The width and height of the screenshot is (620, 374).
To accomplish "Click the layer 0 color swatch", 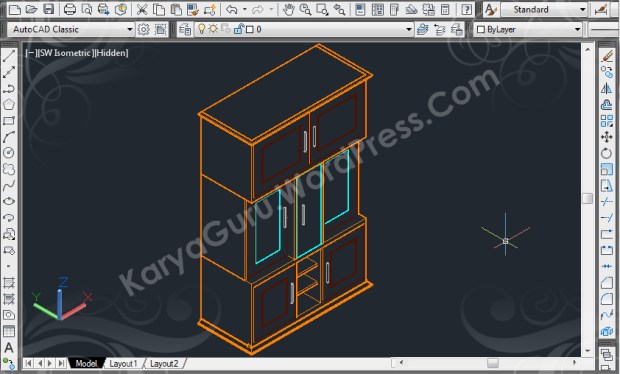I will pos(250,29).
